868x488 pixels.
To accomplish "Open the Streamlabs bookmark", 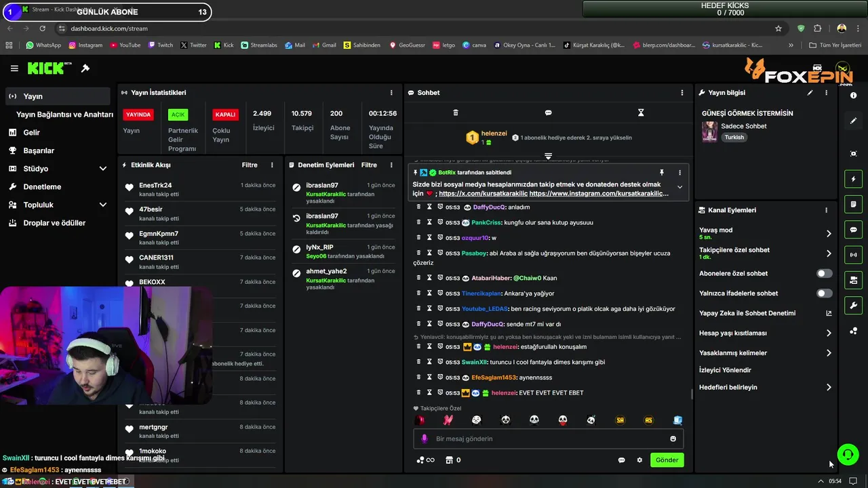I will (x=259, y=45).
